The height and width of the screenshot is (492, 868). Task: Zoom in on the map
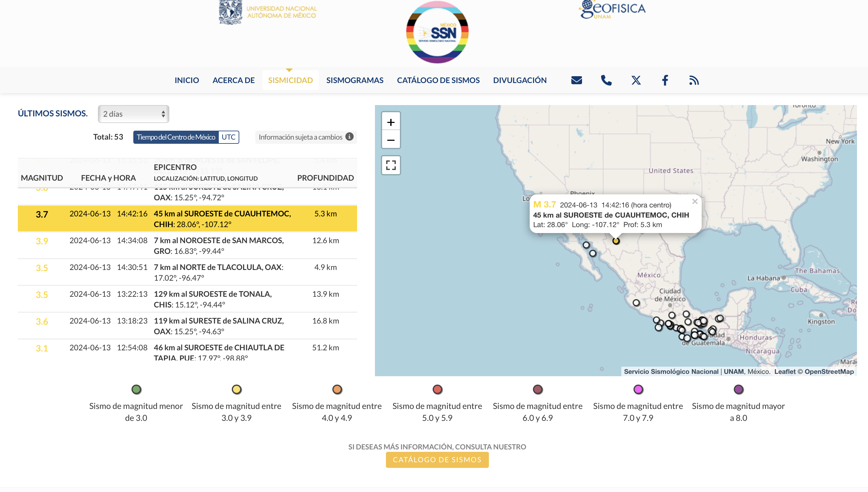[391, 122]
